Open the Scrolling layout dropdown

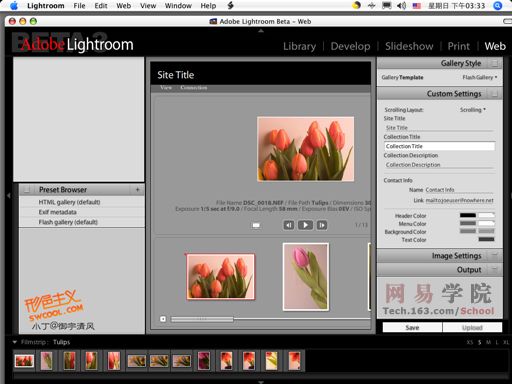[473, 110]
